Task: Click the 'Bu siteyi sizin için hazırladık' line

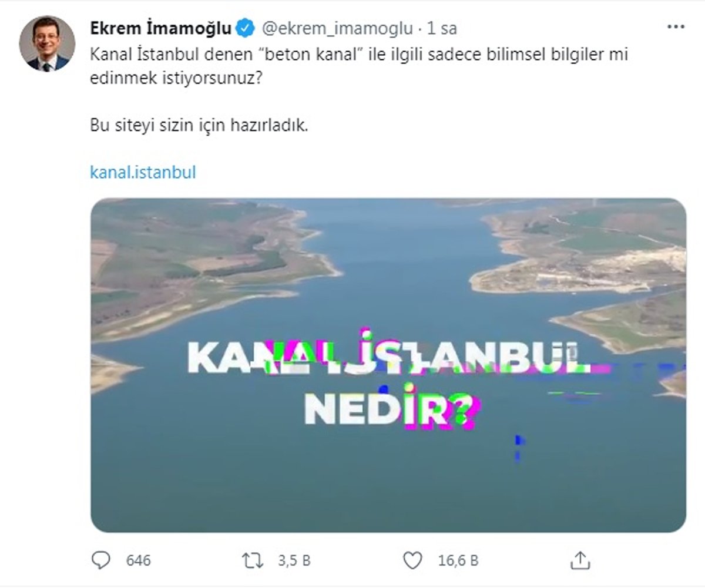Action: 199,125
